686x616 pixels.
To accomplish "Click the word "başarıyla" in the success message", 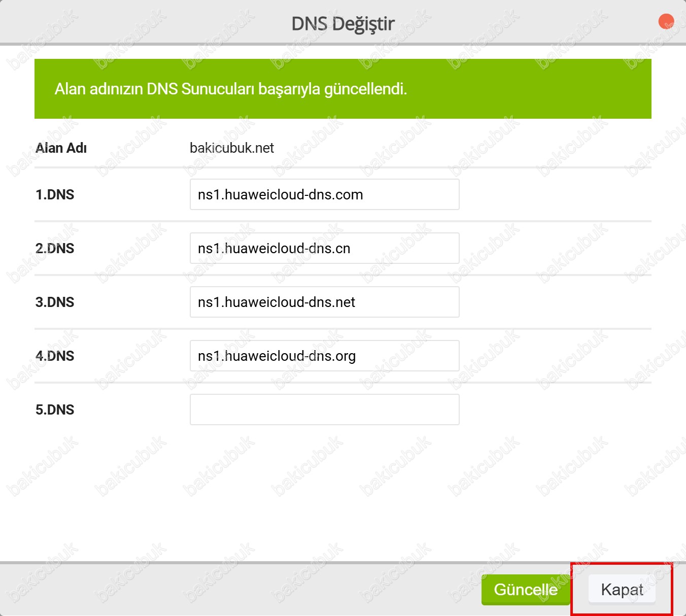I will point(289,89).
